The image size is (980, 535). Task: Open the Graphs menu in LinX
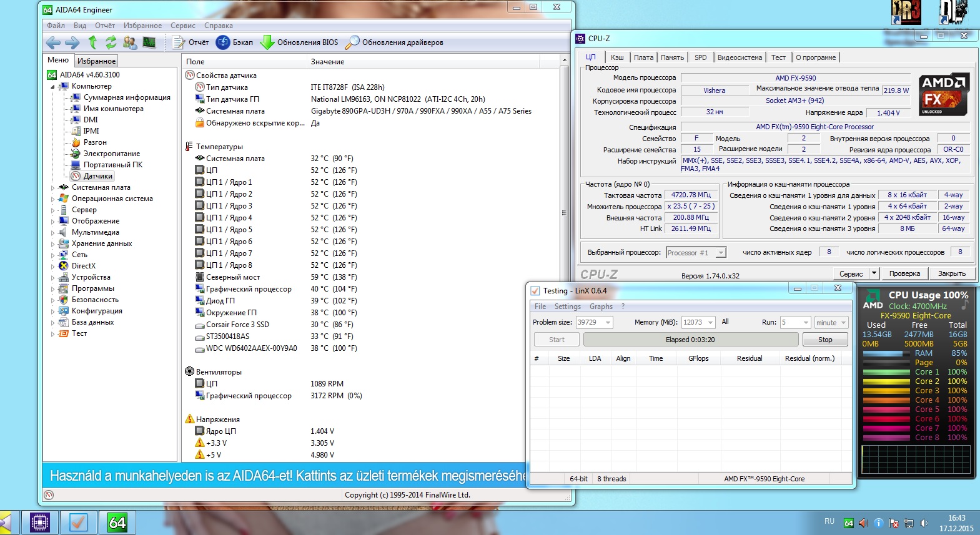(601, 307)
